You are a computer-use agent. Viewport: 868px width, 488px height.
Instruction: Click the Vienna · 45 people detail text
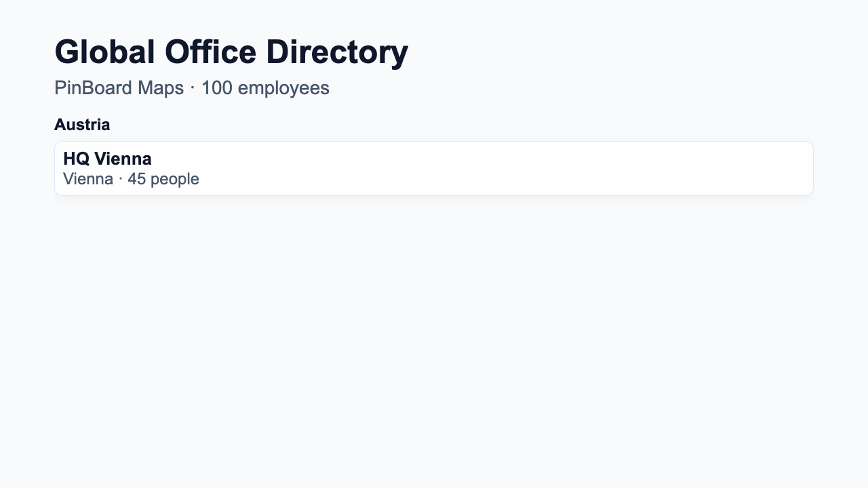(x=130, y=179)
